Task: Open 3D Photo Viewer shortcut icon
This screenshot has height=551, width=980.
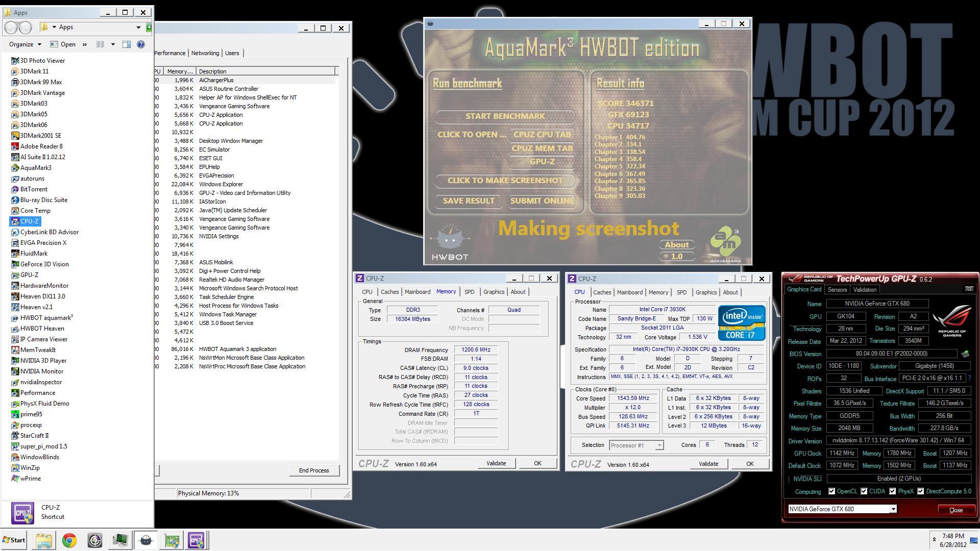Action: pyautogui.click(x=15, y=61)
